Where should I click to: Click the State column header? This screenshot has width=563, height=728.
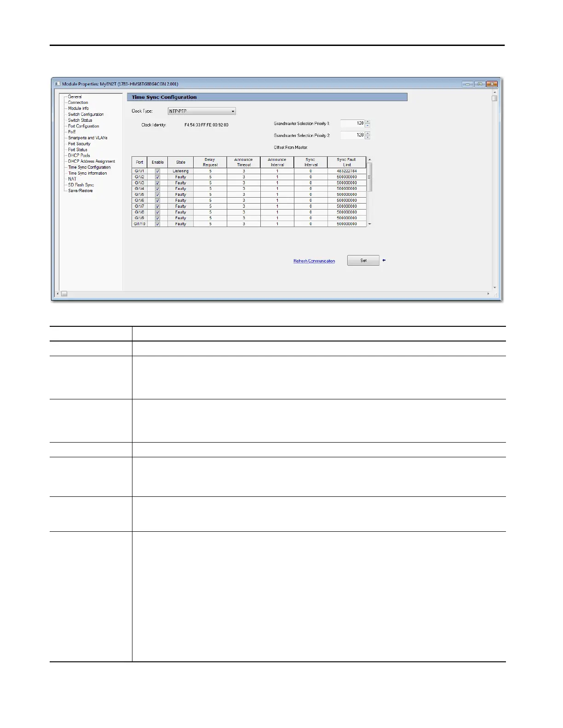181,162
